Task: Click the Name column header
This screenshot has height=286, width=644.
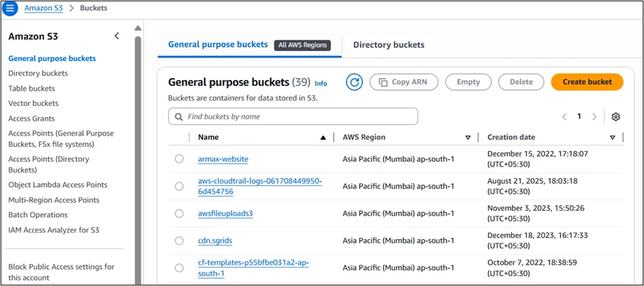Action: 208,137
